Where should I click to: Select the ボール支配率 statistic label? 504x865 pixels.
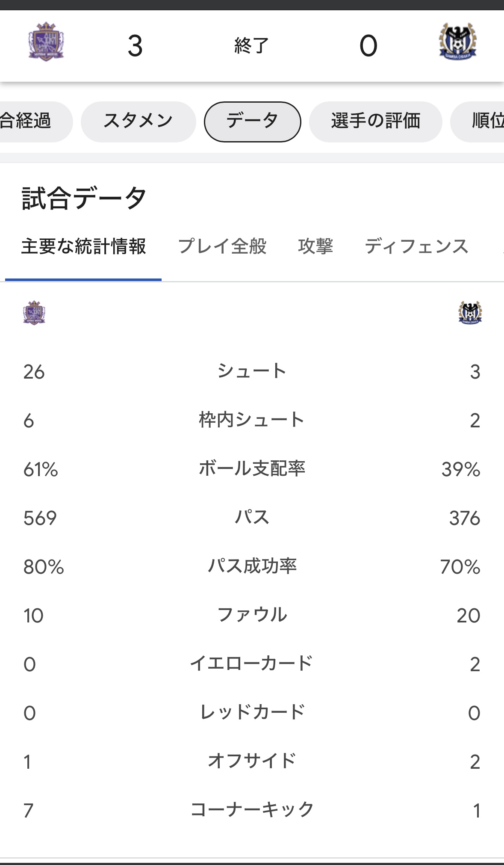[x=252, y=468]
